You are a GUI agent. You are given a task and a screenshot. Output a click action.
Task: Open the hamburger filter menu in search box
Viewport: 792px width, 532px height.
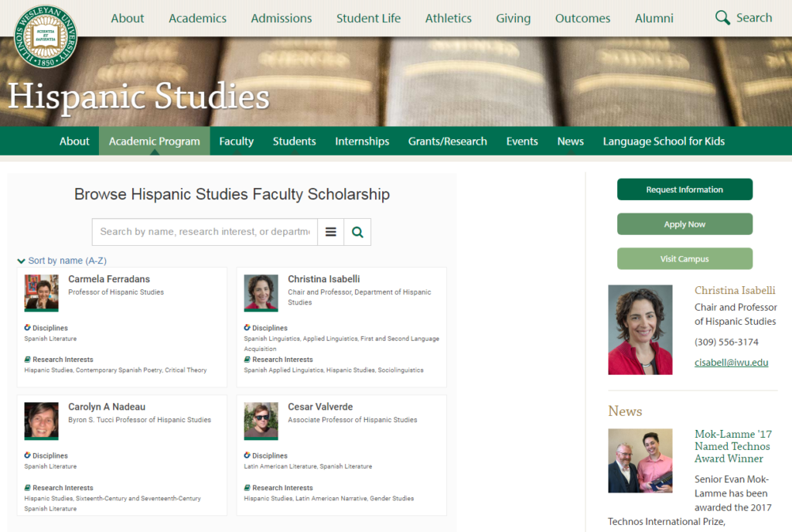click(331, 232)
